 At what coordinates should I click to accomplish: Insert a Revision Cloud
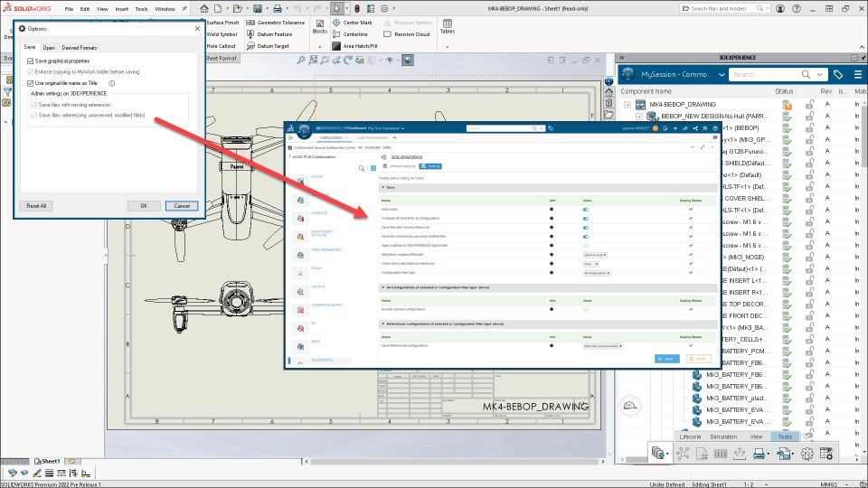[x=406, y=34]
